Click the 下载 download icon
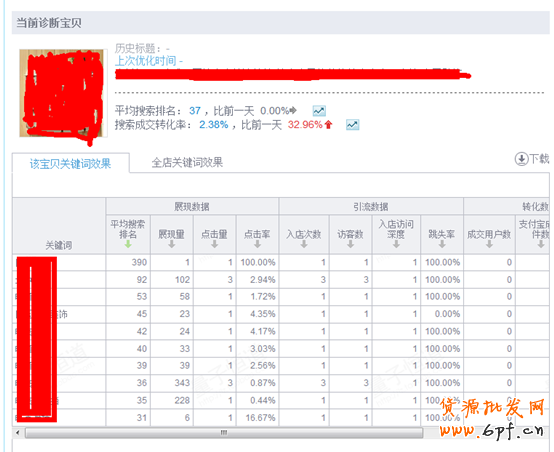The height and width of the screenshot is (452, 554). pyautogui.click(x=521, y=159)
